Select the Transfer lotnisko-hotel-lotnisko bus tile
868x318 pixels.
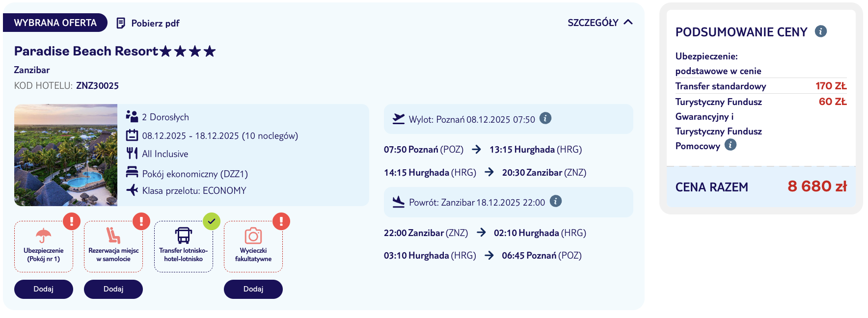pyautogui.click(x=184, y=246)
